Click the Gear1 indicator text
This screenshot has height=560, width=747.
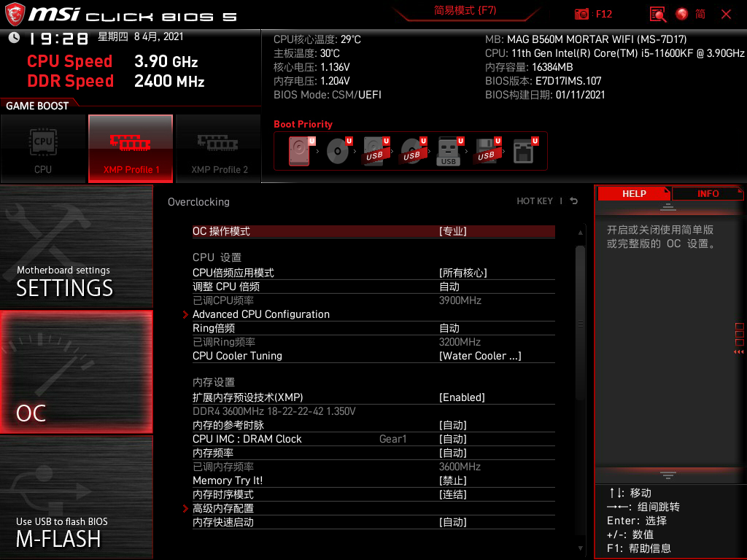click(392, 438)
